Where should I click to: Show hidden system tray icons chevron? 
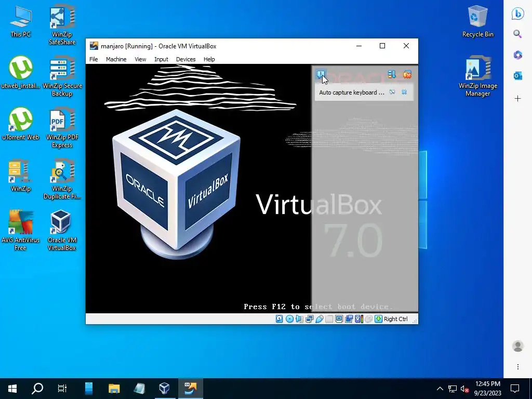[x=440, y=389]
